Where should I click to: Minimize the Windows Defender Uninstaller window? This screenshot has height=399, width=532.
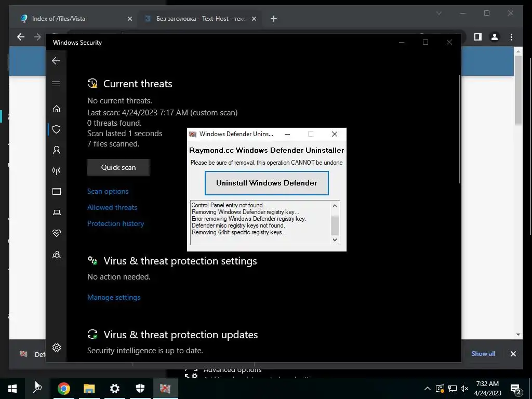(x=287, y=134)
